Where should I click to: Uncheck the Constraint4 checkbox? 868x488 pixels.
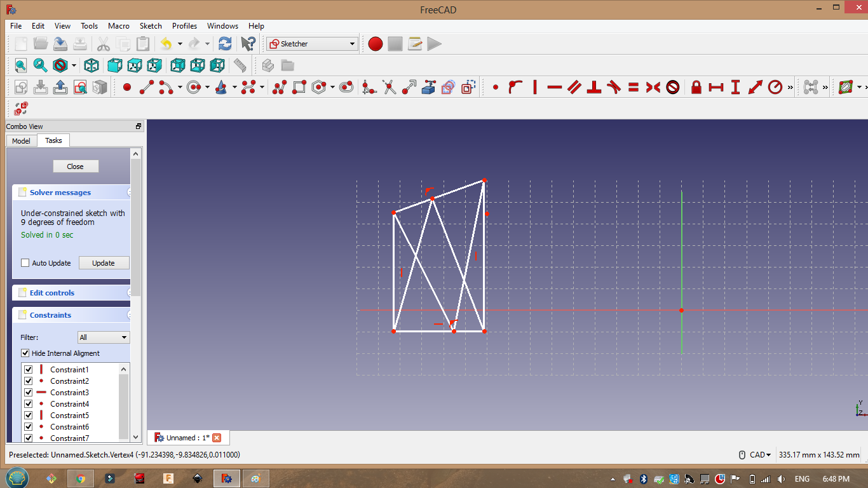pos(28,404)
